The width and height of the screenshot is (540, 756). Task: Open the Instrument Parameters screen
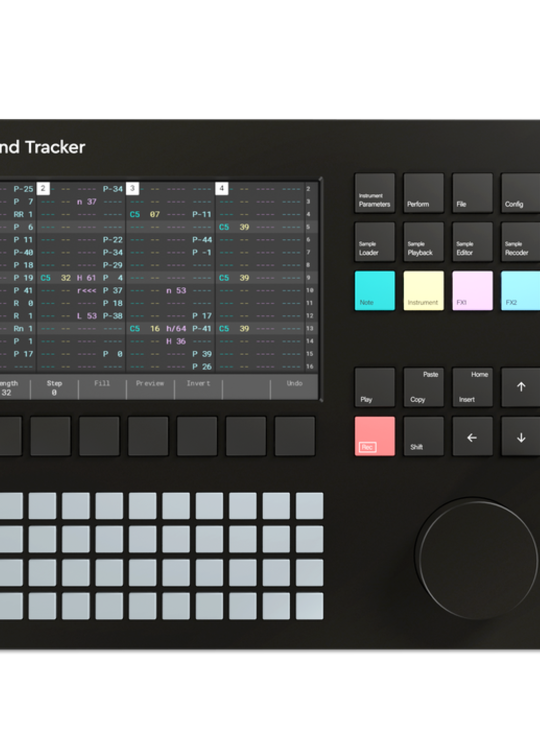point(375,193)
